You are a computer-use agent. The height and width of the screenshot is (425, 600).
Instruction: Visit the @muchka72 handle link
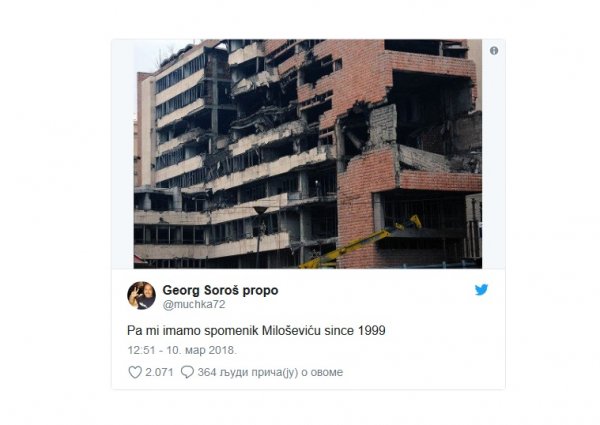click(x=194, y=305)
